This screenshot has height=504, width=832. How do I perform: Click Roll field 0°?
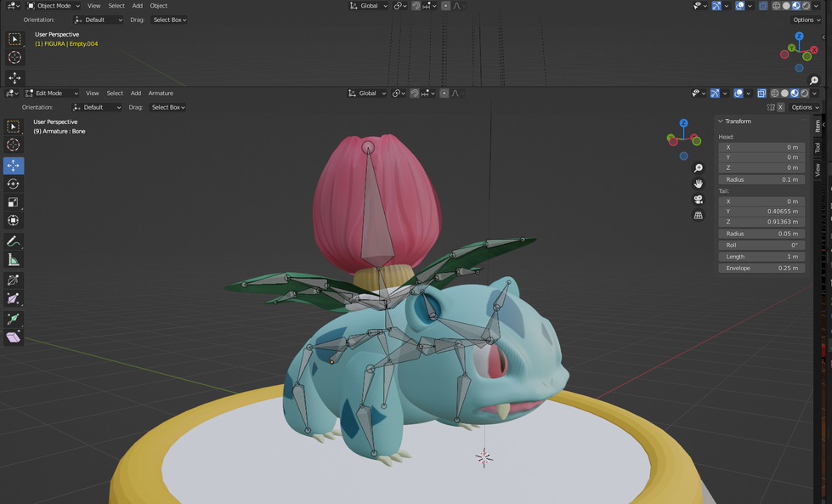click(761, 245)
